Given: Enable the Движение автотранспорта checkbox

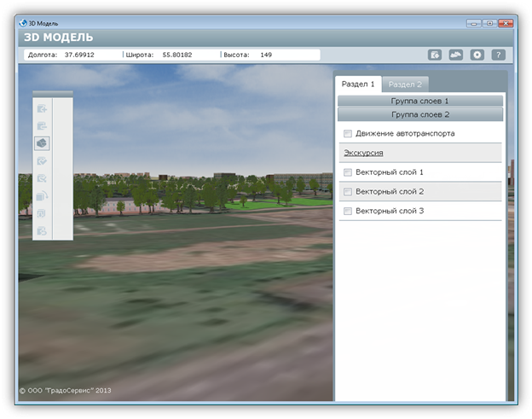Looking at the screenshot, I should pos(347,134).
